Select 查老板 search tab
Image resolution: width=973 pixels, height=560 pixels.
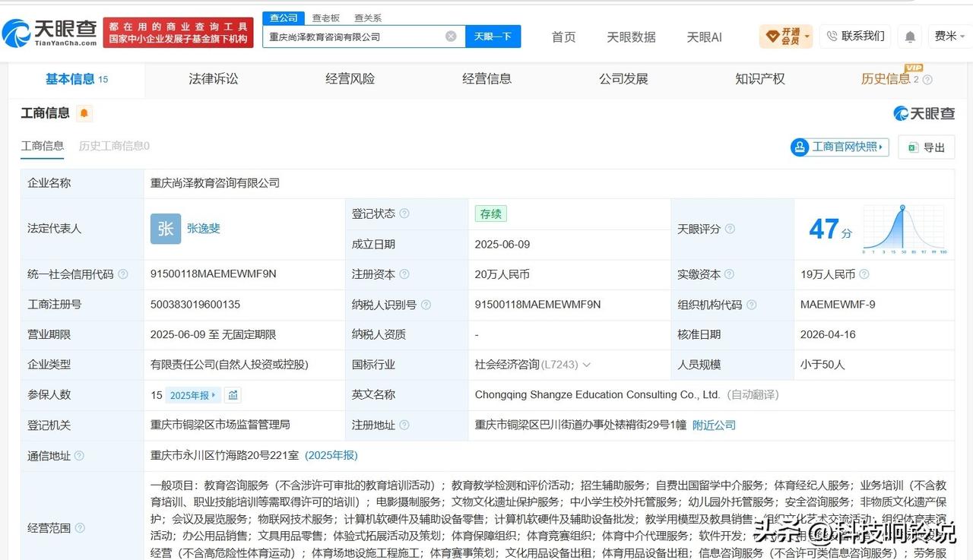(326, 17)
